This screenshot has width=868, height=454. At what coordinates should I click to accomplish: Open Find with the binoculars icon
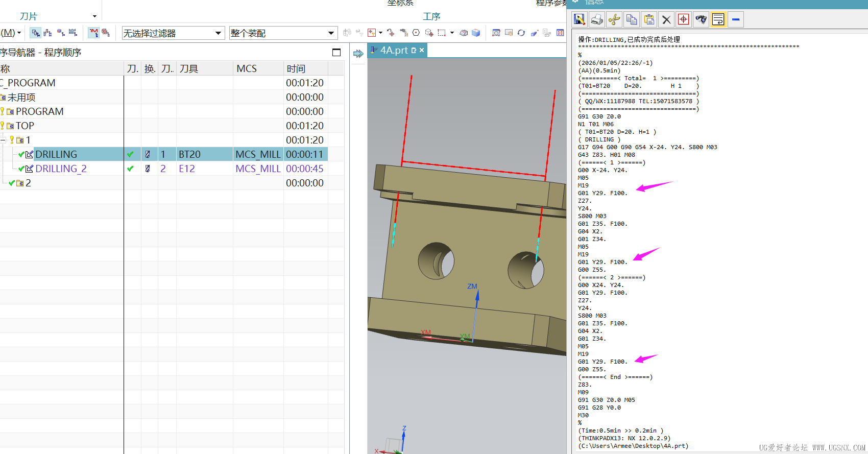coord(701,19)
